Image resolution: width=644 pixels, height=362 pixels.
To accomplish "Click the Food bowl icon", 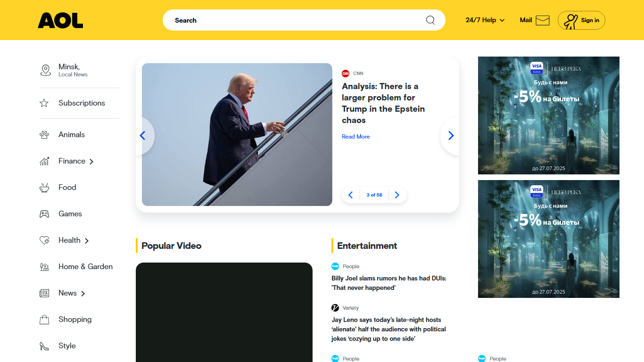I will pyautogui.click(x=44, y=188).
